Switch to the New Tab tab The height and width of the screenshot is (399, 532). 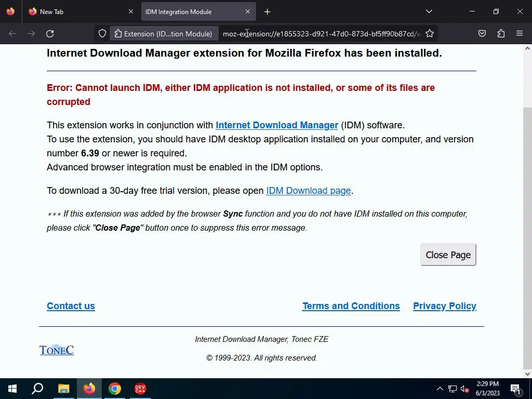click(x=81, y=11)
